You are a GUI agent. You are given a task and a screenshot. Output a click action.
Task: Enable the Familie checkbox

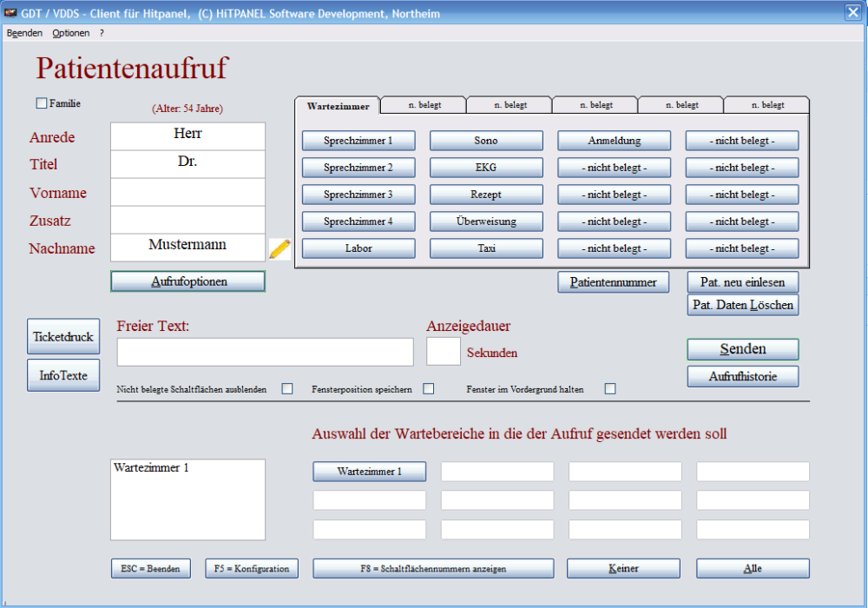click(x=42, y=103)
